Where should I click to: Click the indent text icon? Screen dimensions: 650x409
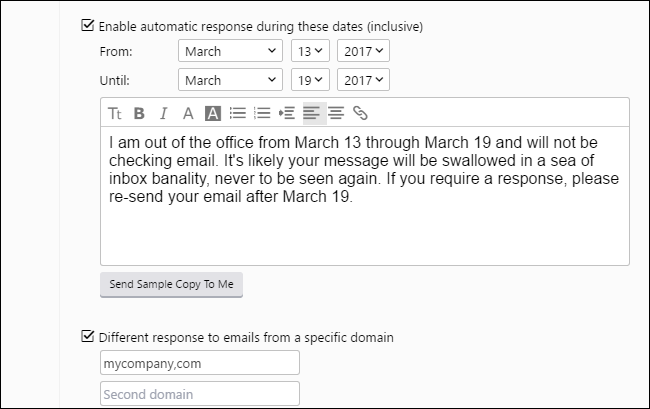[287, 113]
